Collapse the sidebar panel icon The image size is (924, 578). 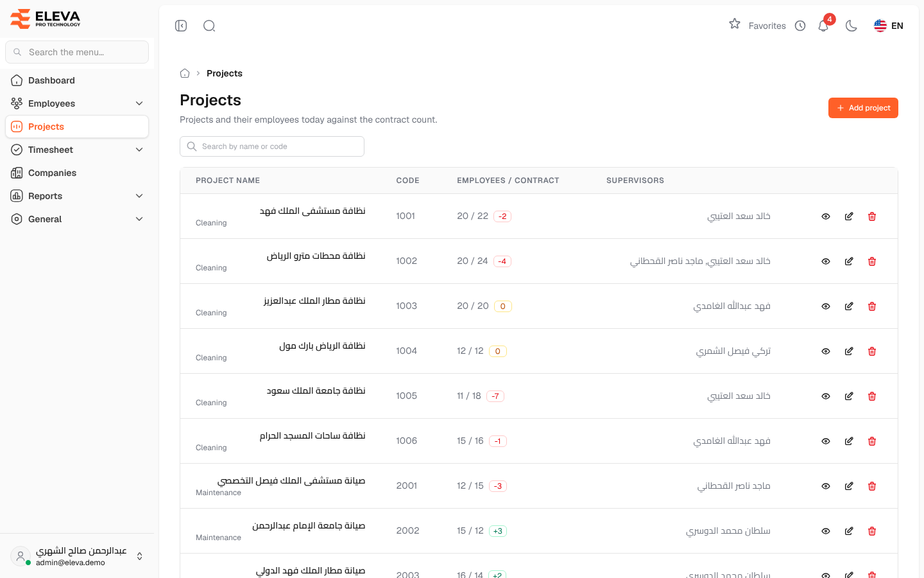181,26
